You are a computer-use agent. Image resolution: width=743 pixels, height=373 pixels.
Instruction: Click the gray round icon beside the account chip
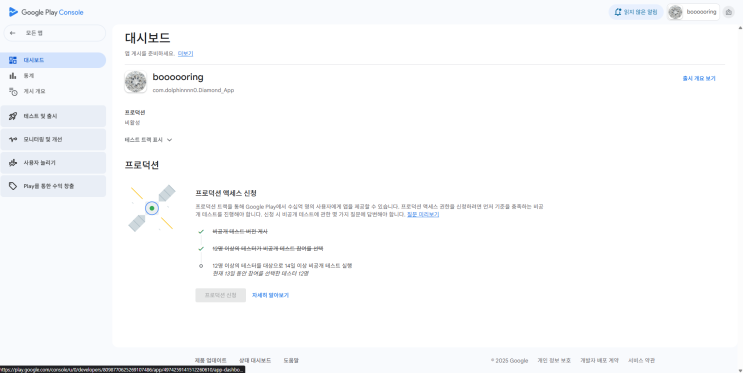point(728,12)
